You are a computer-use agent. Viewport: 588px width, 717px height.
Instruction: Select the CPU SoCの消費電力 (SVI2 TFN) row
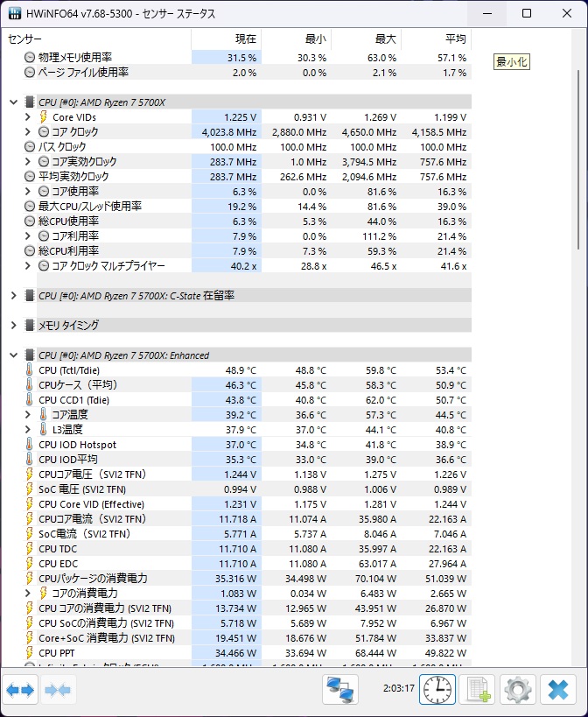tap(247, 622)
